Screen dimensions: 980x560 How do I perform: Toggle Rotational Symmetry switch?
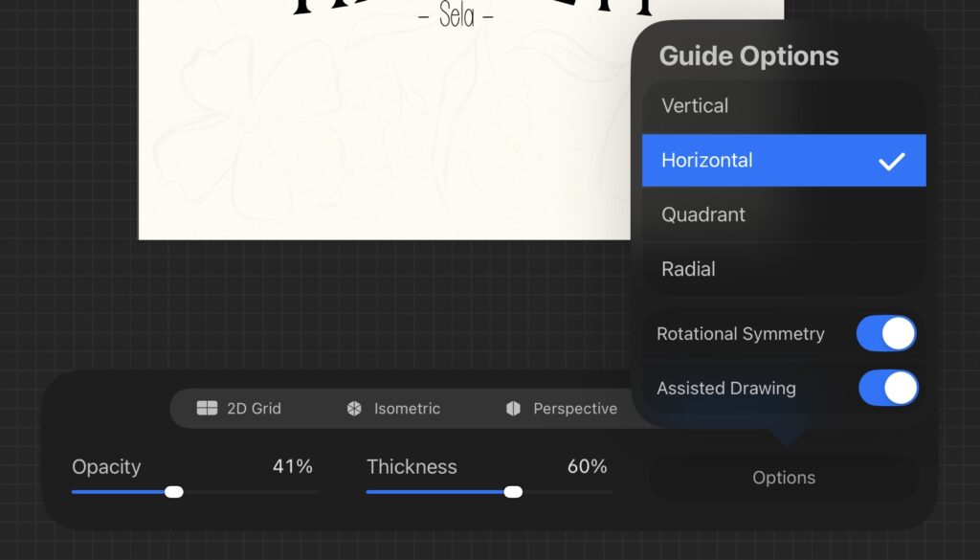[885, 334]
